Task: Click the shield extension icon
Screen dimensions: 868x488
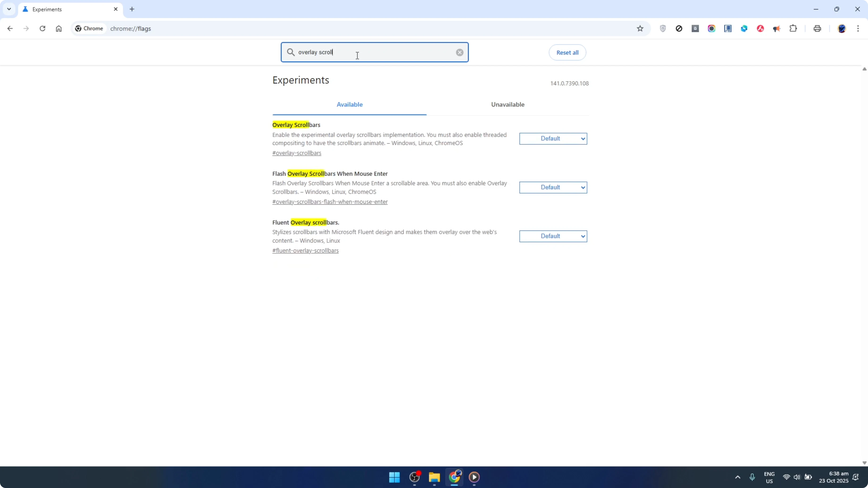Action: [663, 29]
